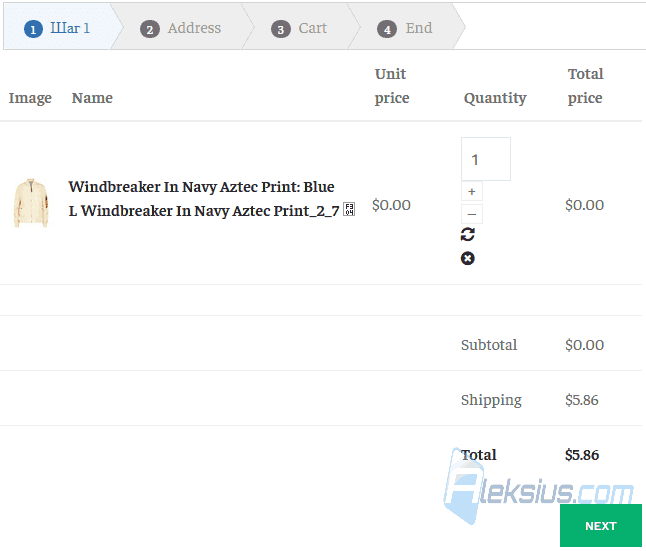Viewport: 646px width, 551px height.
Task: Click the step number 4 circle
Action: click(387, 29)
